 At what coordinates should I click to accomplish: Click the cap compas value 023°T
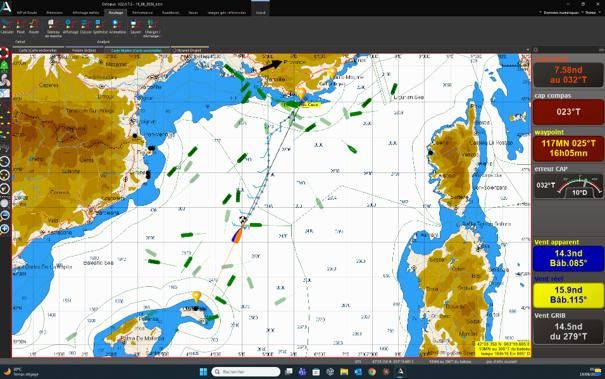[568, 112]
